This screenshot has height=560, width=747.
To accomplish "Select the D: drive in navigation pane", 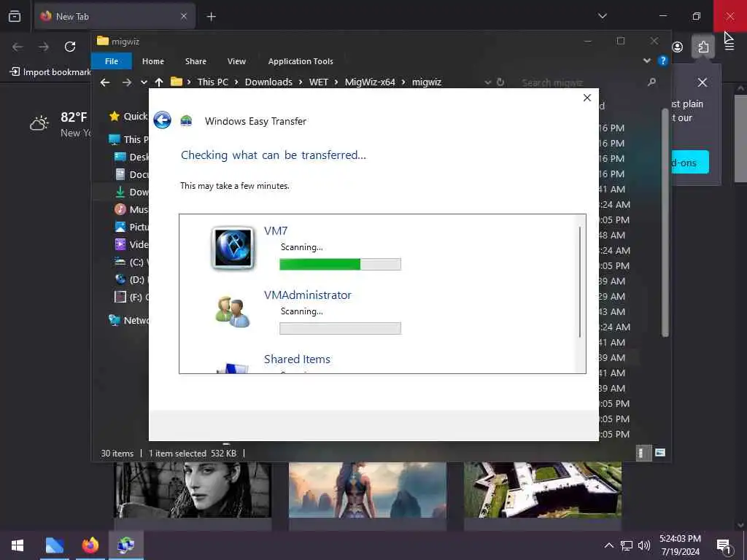I will click(132, 279).
